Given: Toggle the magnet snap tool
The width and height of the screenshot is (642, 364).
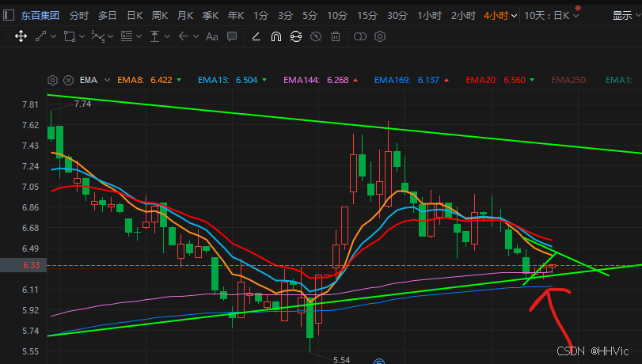Looking at the screenshot, I should 276,37.
